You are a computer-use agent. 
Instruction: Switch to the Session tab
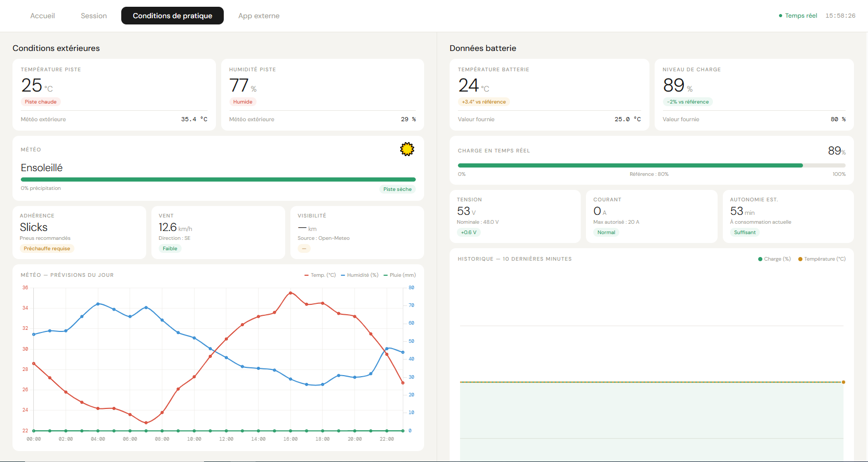(94, 16)
